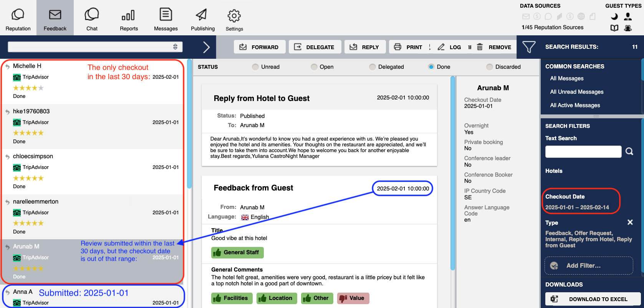Click the Facilities thumbs-up tag
644x308 pixels.
click(x=232, y=298)
